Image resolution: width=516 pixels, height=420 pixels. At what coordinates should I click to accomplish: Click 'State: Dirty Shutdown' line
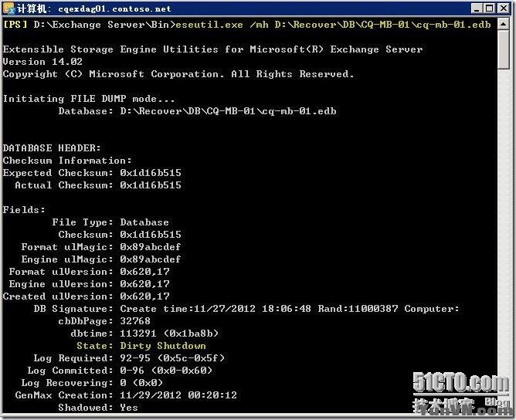point(141,346)
